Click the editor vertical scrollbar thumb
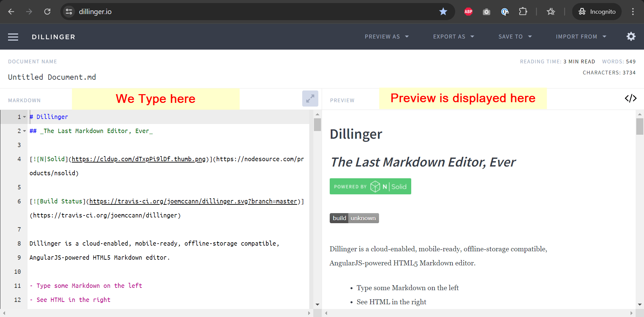Screen dimensions: 644x317 [x=317, y=125]
